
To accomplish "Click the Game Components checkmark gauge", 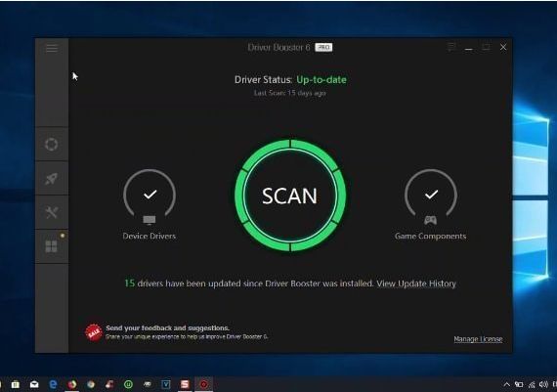I will [x=431, y=195].
